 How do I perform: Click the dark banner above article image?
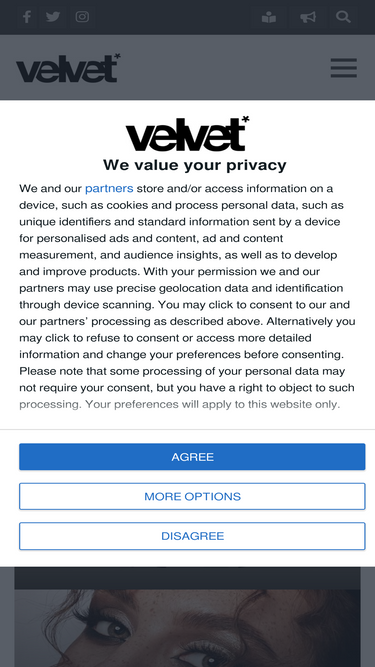[188, 578]
